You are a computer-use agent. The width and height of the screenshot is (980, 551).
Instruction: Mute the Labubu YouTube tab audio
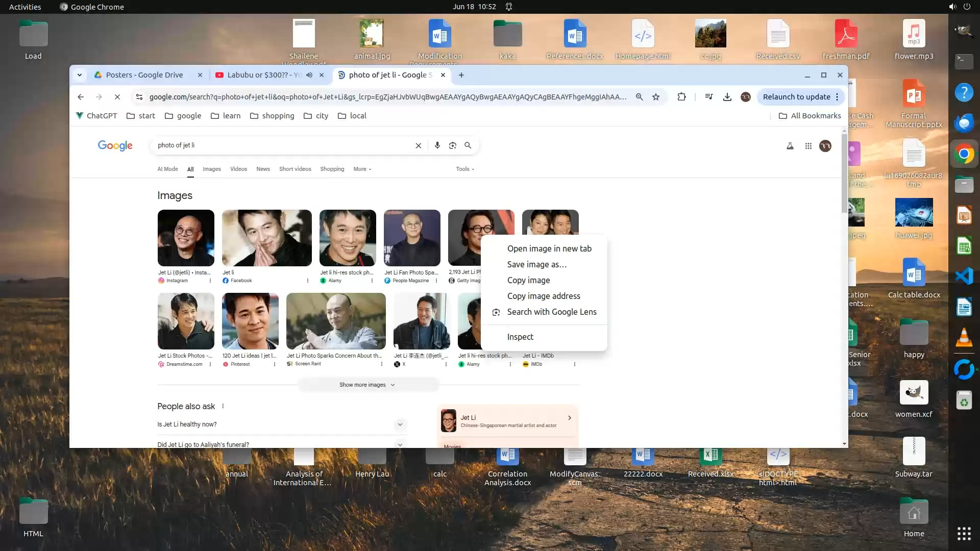(309, 75)
